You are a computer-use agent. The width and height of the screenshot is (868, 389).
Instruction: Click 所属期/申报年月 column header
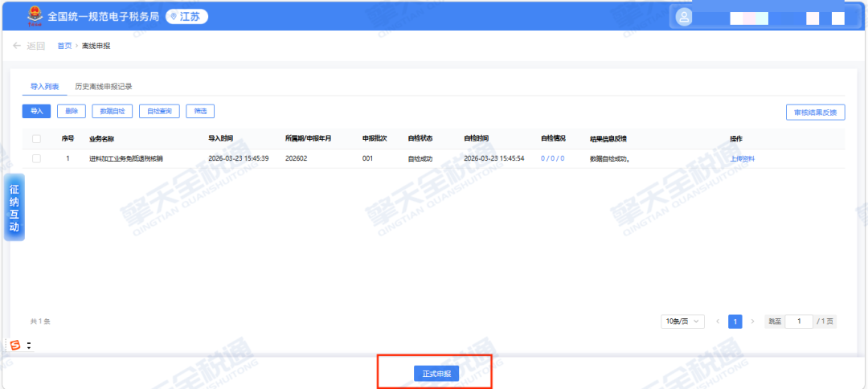click(x=308, y=138)
